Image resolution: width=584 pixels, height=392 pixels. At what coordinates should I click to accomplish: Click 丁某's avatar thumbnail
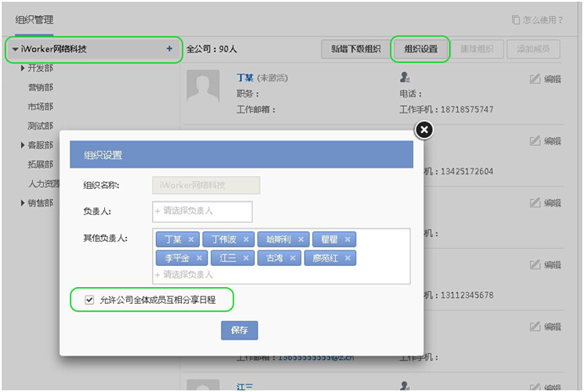203,86
